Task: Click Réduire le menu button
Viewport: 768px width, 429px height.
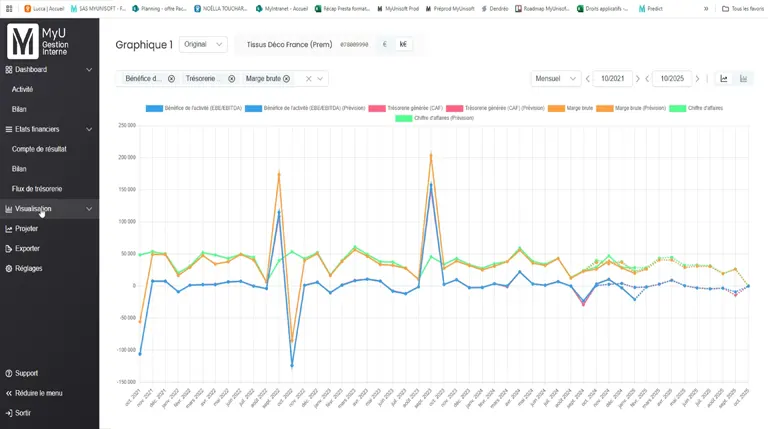Action: pyautogui.click(x=38, y=393)
